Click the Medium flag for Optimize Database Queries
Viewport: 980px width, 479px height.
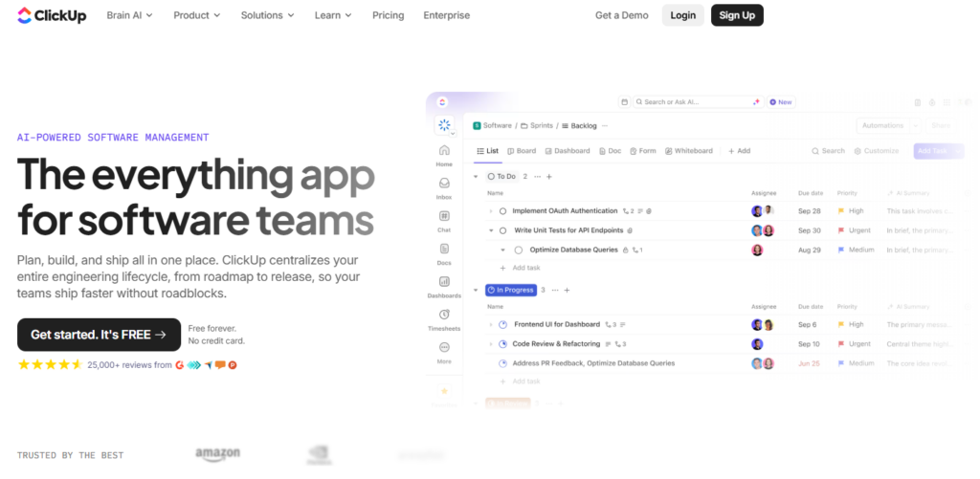point(841,250)
